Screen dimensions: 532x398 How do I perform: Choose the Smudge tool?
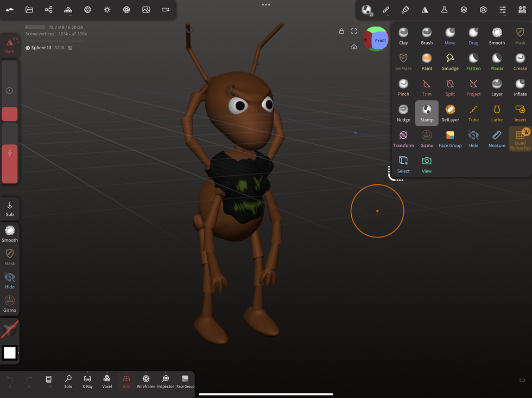coord(450,62)
